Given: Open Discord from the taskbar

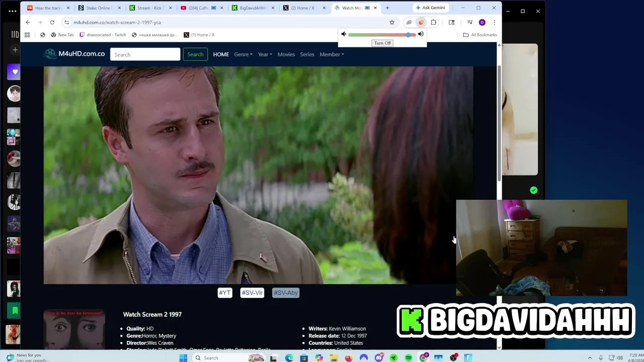Looking at the screenshot, I should (x=379, y=357).
